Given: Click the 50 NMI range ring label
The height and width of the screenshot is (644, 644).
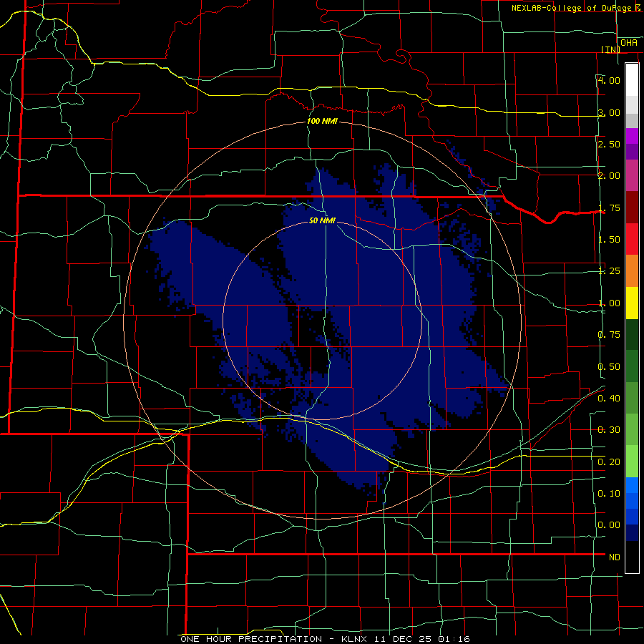Looking at the screenshot, I should click(322, 220).
